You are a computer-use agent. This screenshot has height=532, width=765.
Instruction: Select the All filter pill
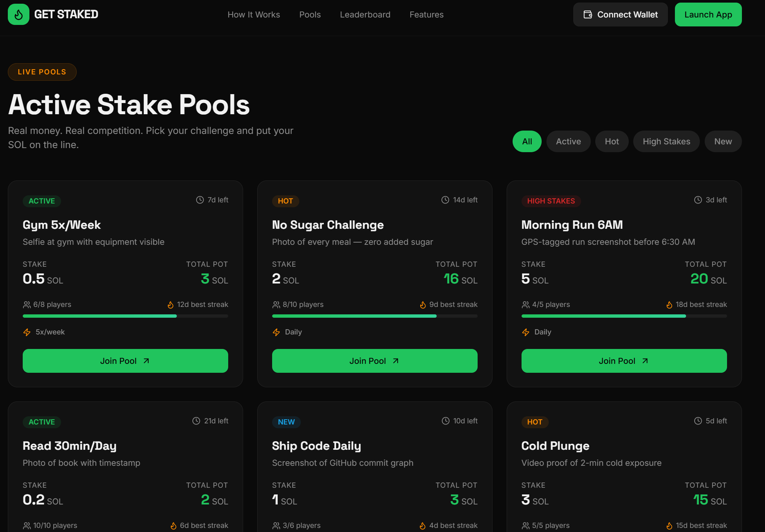tap(527, 141)
